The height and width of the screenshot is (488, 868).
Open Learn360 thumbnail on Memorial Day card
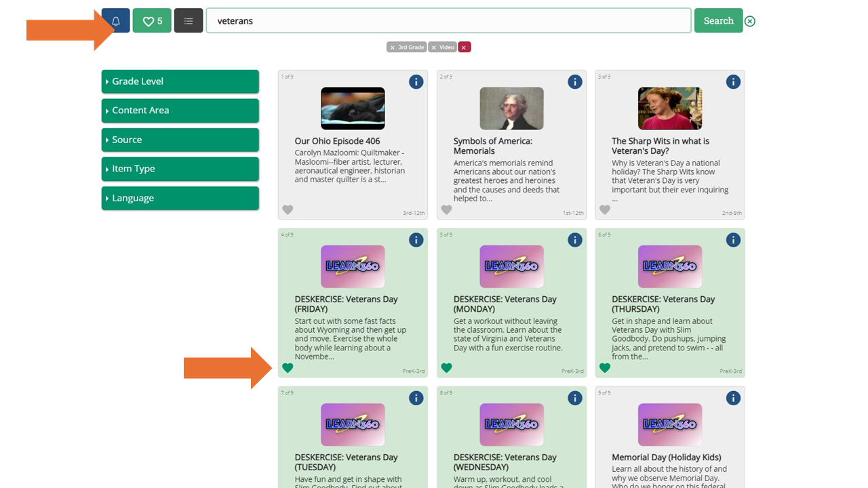670,425
